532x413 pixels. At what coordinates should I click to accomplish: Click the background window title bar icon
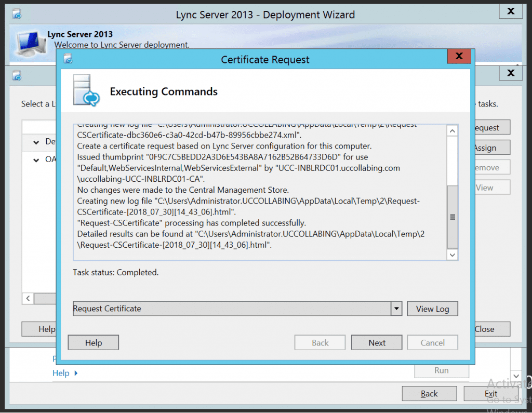point(16,76)
